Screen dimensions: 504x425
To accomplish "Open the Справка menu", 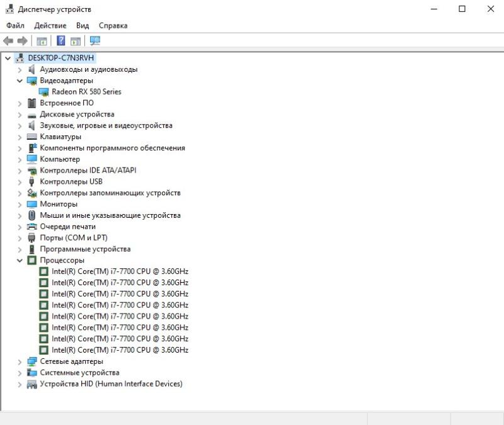I will pyautogui.click(x=113, y=25).
